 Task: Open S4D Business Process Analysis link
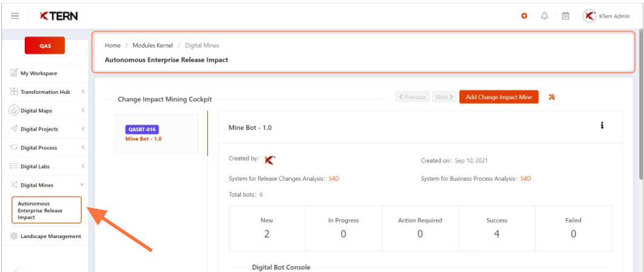pos(525,179)
